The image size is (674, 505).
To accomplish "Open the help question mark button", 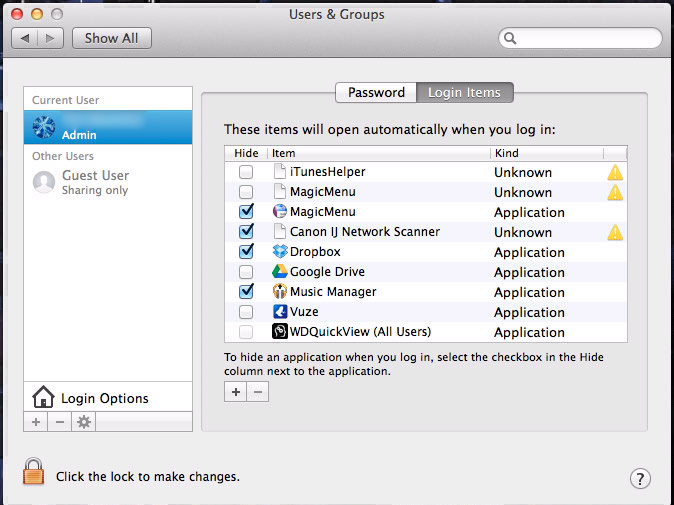I will (640, 478).
